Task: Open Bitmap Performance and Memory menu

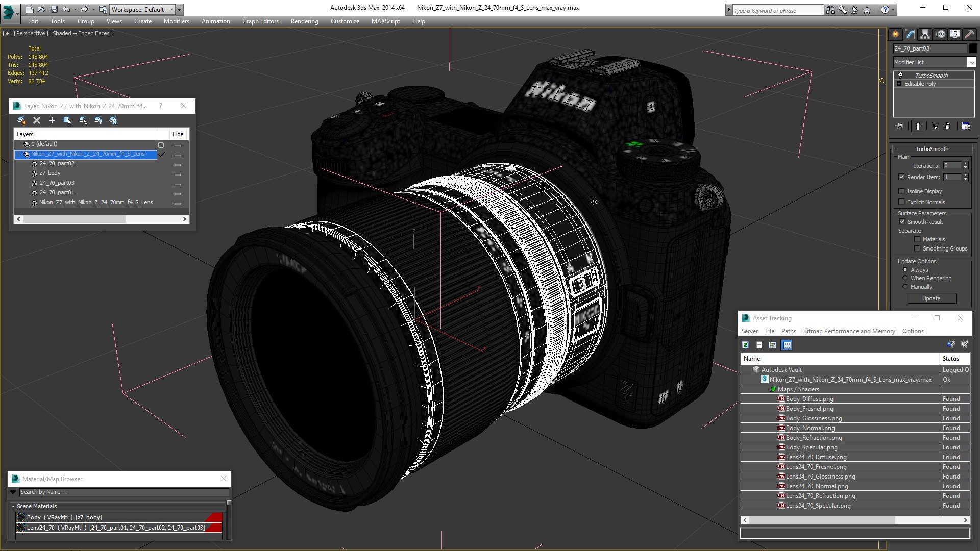Action: pyautogui.click(x=849, y=331)
